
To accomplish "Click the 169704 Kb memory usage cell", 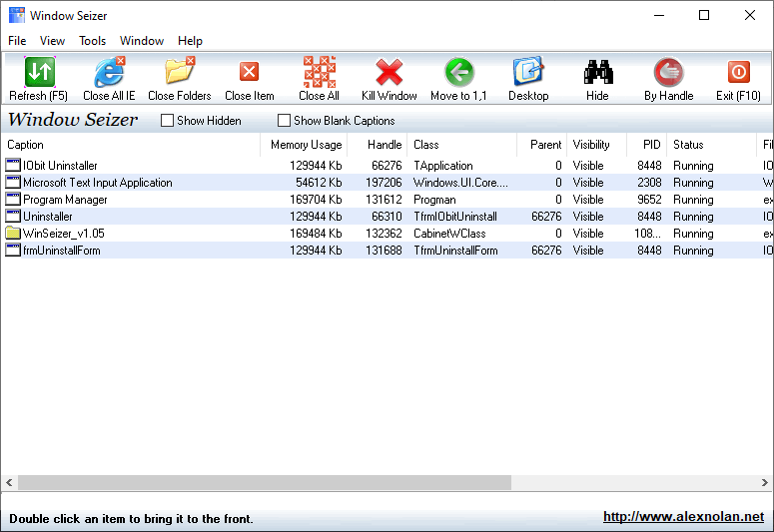I will tap(316, 200).
